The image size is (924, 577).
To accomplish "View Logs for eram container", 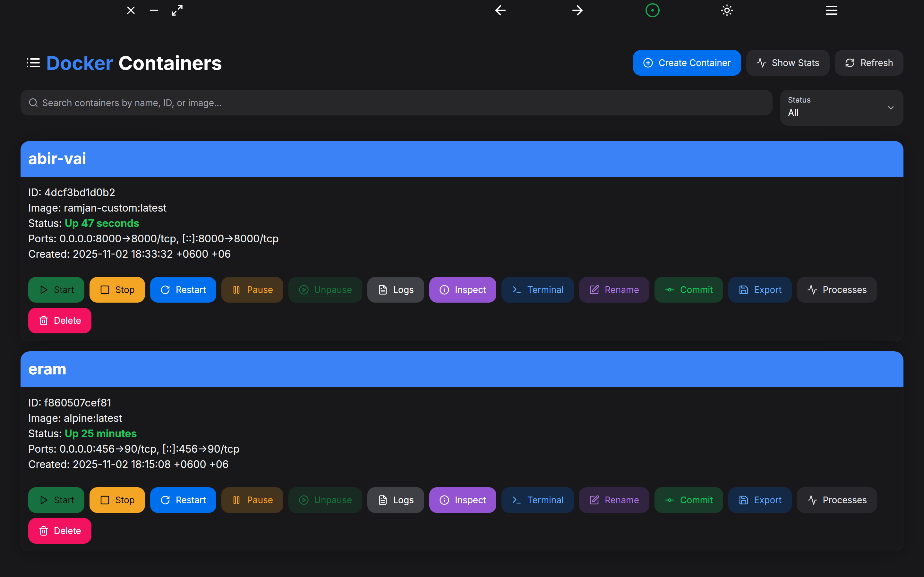I will (395, 500).
